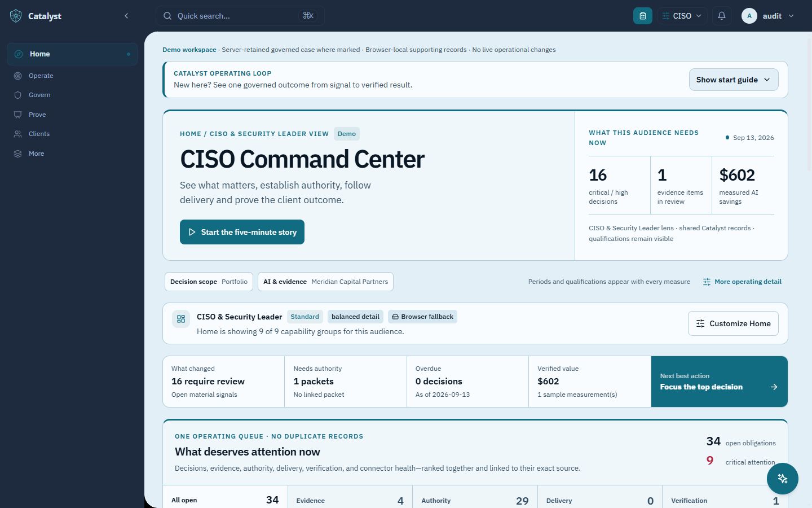812x508 pixels.
Task: Open the Prove section
Action: pyautogui.click(x=72, y=115)
